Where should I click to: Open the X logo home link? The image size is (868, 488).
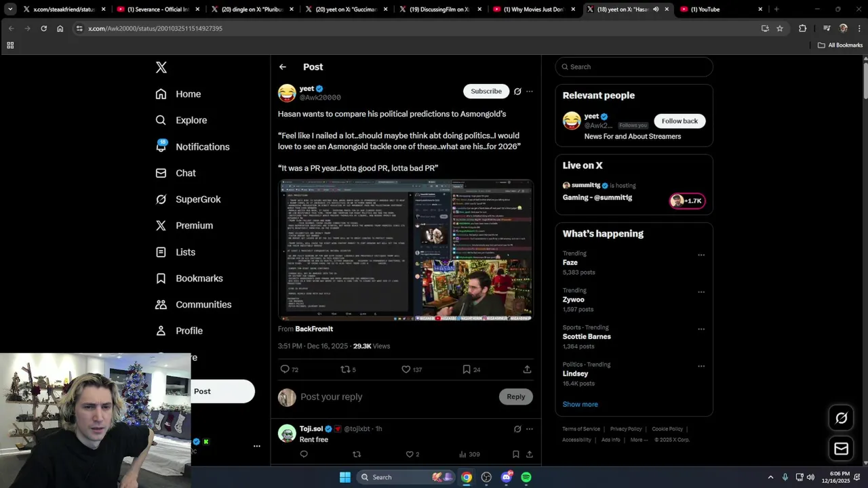pos(161,67)
